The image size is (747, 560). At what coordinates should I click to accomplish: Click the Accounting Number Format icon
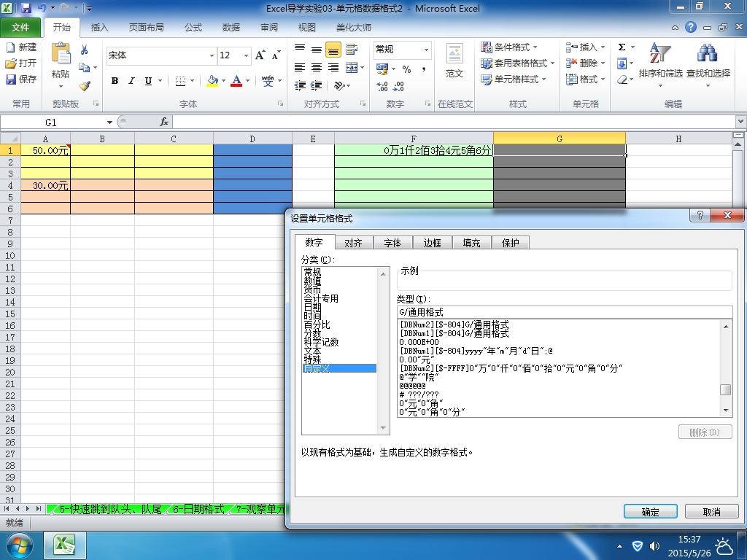382,69
